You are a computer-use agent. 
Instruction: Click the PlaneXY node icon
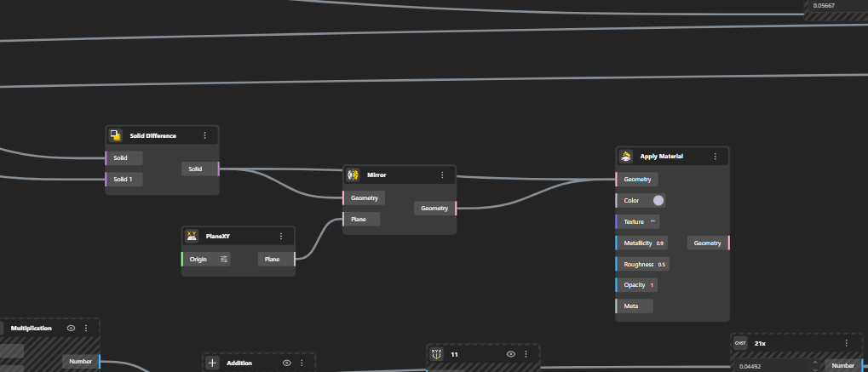pyautogui.click(x=192, y=237)
